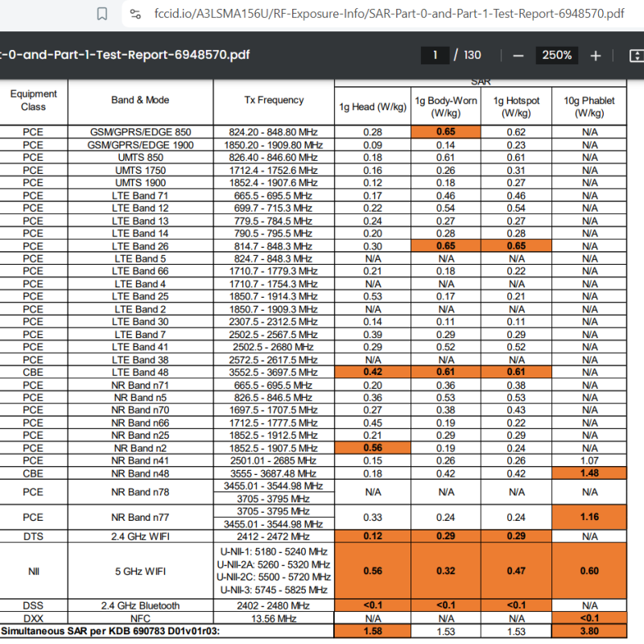Click the bookmark icon in the browser bar

click(102, 14)
